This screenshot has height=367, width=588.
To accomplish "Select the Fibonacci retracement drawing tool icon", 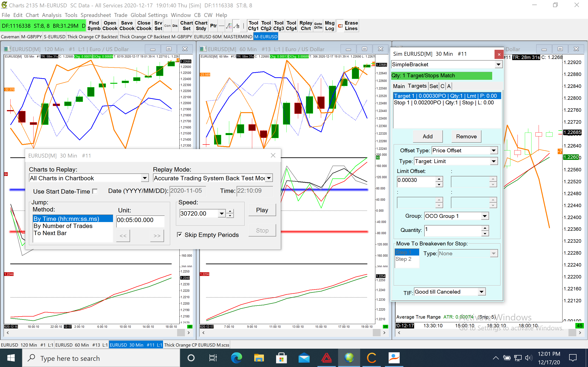I will (229, 26).
